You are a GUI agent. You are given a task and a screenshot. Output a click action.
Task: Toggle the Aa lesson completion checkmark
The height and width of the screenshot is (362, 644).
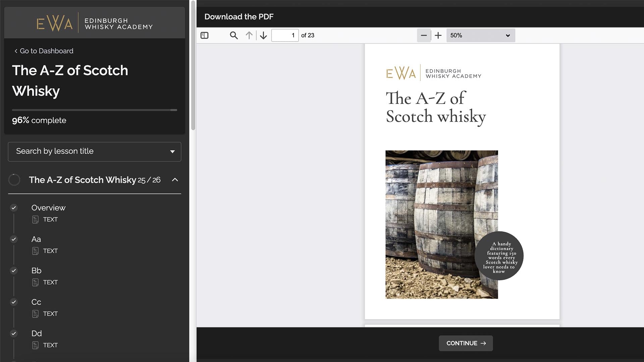14,239
